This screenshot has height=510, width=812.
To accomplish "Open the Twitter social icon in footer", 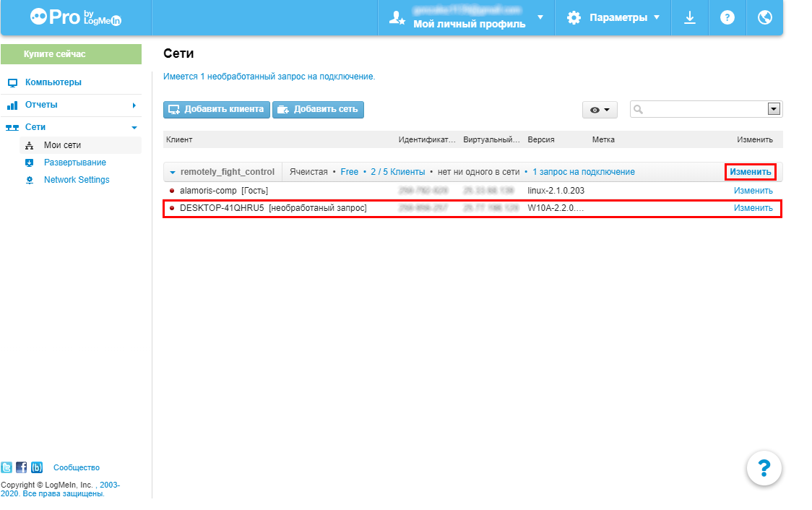I will point(7,467).
